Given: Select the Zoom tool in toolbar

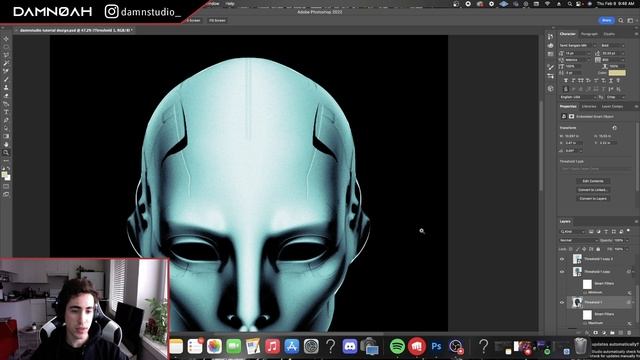Looking at the screenshot, I should (6, 153).
